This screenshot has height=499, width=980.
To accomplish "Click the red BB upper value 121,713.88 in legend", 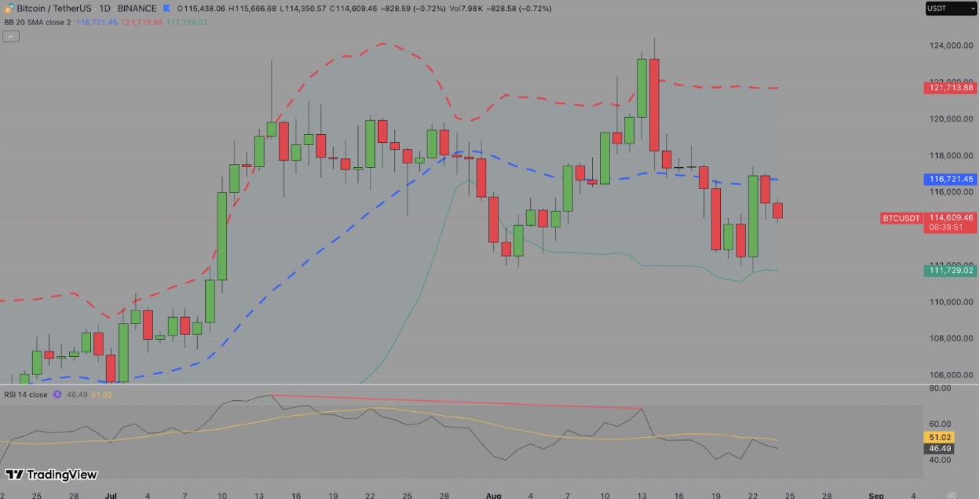I will 142,22.
